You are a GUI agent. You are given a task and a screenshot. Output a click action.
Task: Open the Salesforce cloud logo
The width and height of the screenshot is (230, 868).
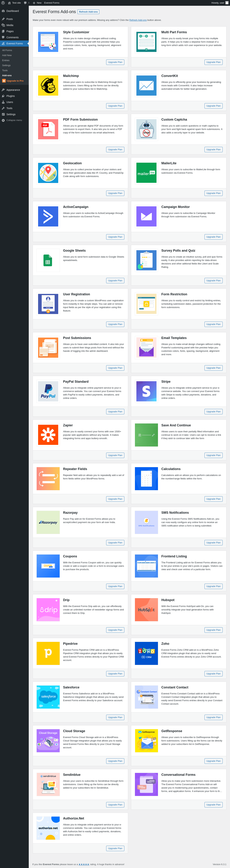[48, 697]
